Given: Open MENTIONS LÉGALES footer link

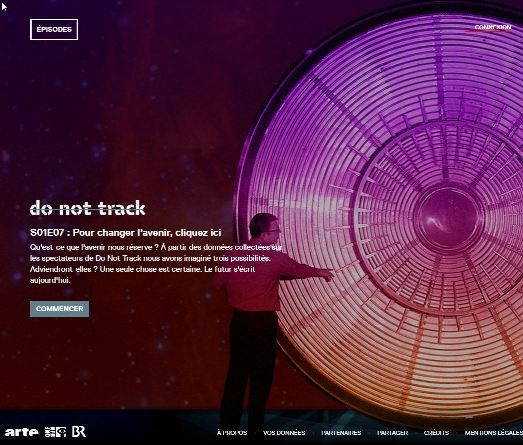Looking at the screenshot, I should 494,433.
